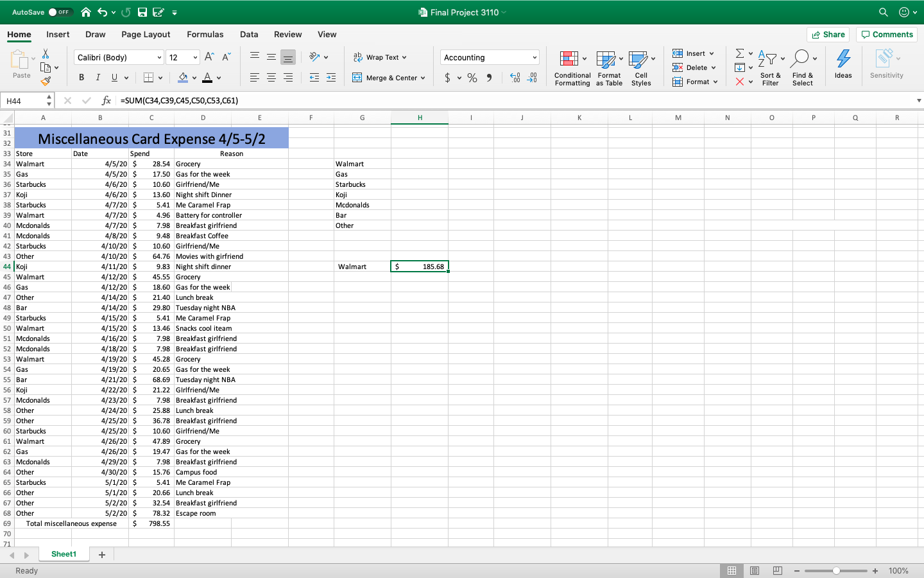This screenshot has height=578, width=924.
Task: Click the Name Box showing H44
Action: click(28, 101)
